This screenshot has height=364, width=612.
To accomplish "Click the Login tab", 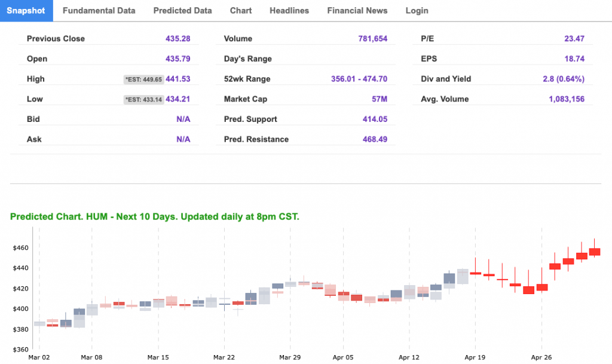I will click(417, 11).
